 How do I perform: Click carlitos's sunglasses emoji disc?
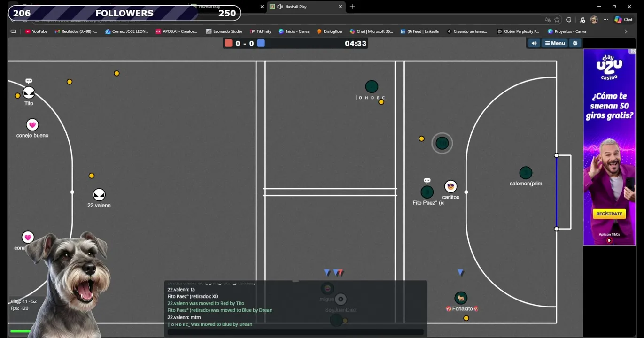point(451,186)
